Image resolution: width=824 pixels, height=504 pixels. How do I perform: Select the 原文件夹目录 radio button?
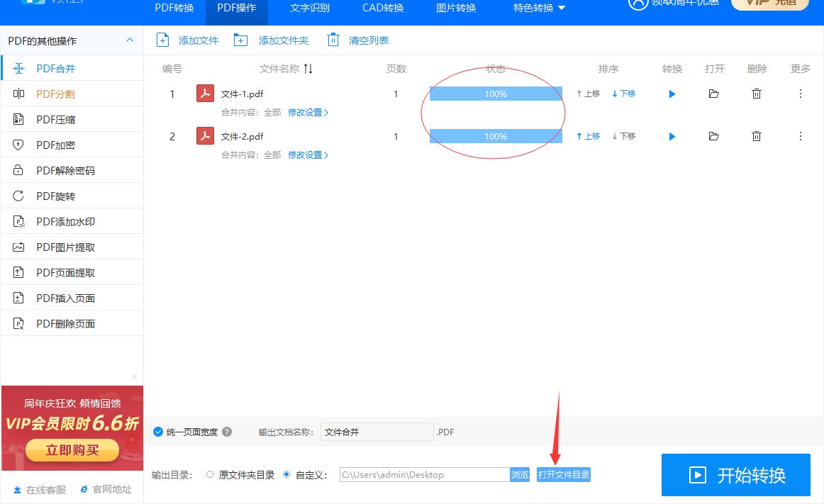(210, 474)
